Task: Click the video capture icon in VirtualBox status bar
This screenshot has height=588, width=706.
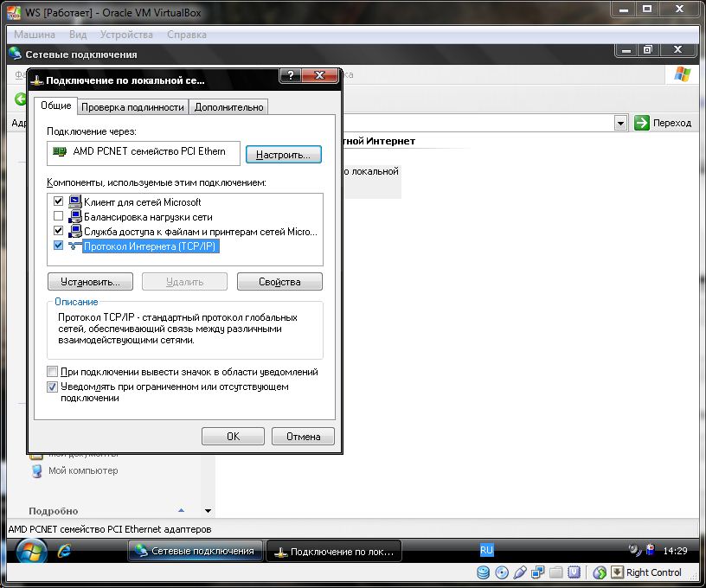Action: pyautogui.click(x=574, y=572)
